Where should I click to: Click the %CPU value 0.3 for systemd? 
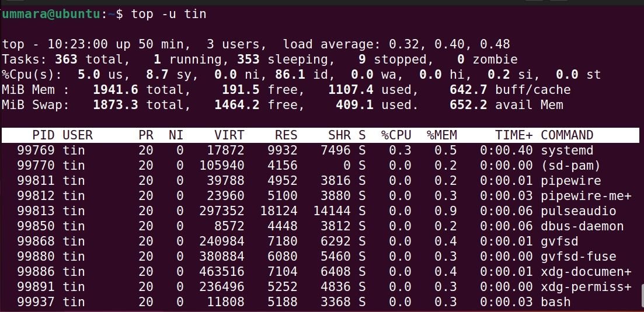[399, 150]
